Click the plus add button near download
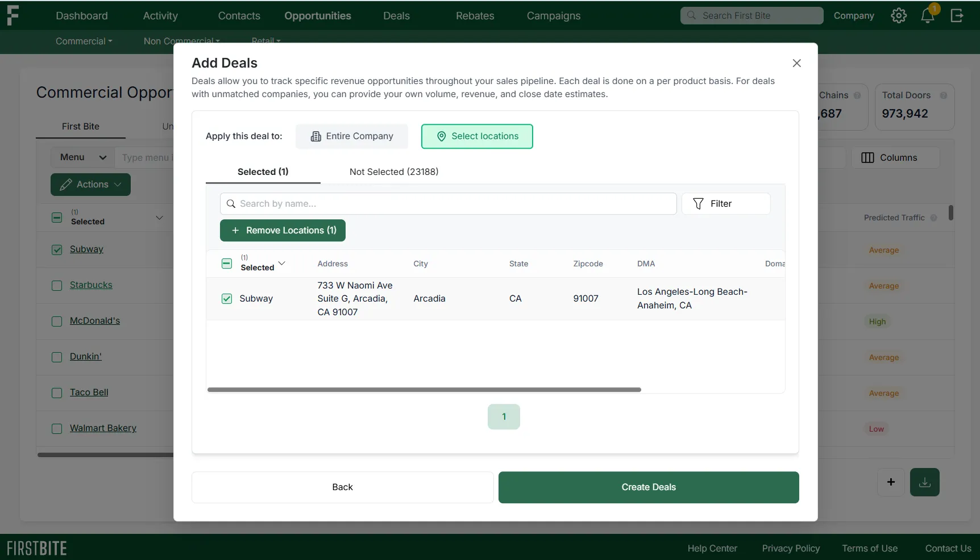The height and width of the screenshot is (560, 980). [891, 482]
